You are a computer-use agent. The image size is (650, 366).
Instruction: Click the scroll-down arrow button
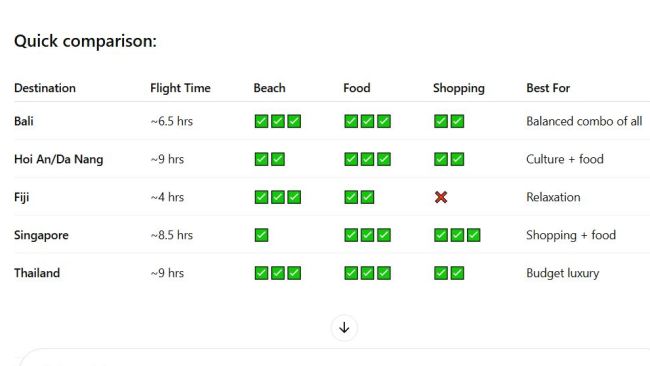[344, 328]
